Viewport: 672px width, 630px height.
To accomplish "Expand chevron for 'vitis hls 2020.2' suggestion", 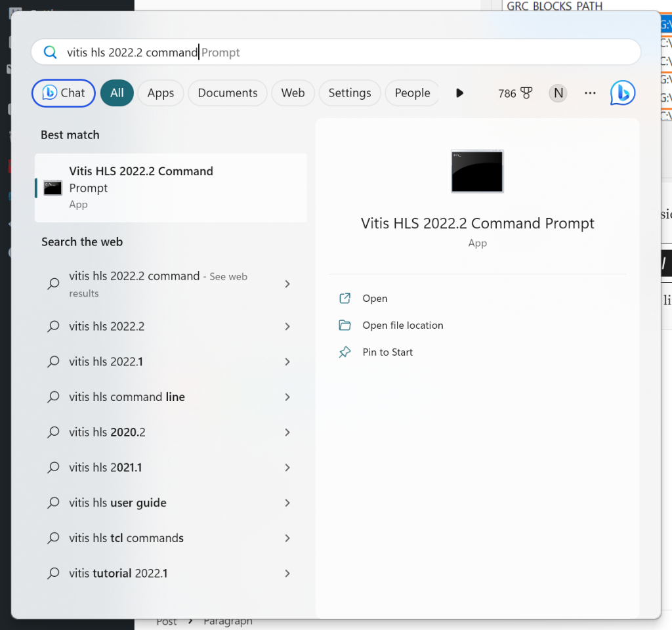I will tap(287, 432).
